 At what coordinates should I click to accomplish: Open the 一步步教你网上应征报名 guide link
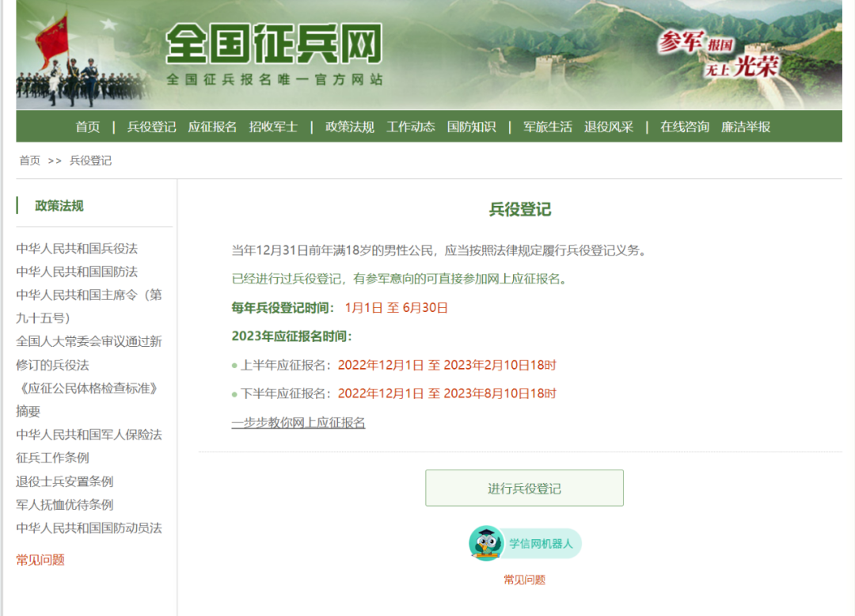pos(298,423)
